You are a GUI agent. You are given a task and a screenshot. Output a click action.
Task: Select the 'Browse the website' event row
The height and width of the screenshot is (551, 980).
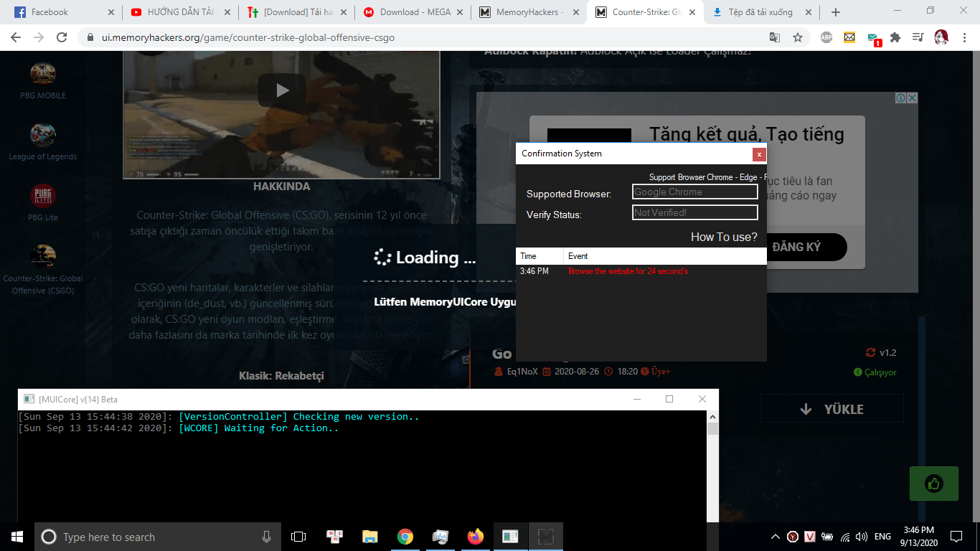[641, 271]
